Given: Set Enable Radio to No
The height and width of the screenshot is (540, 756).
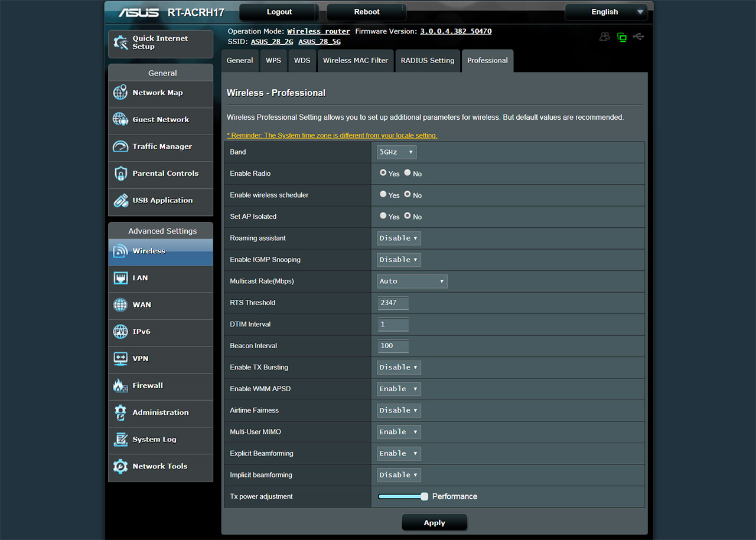Looking at the screenshot, I should (408, 173).
